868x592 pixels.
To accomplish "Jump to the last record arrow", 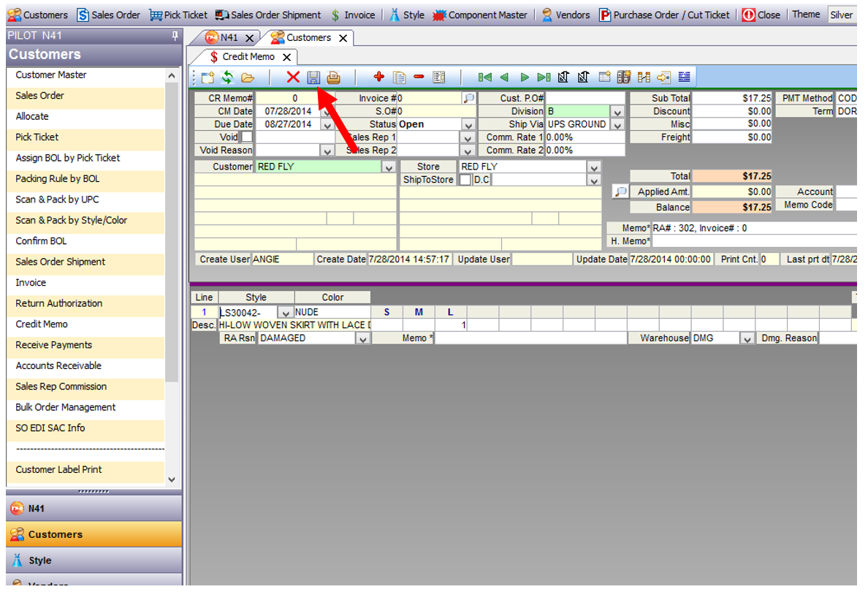I will tap(544, 77).
